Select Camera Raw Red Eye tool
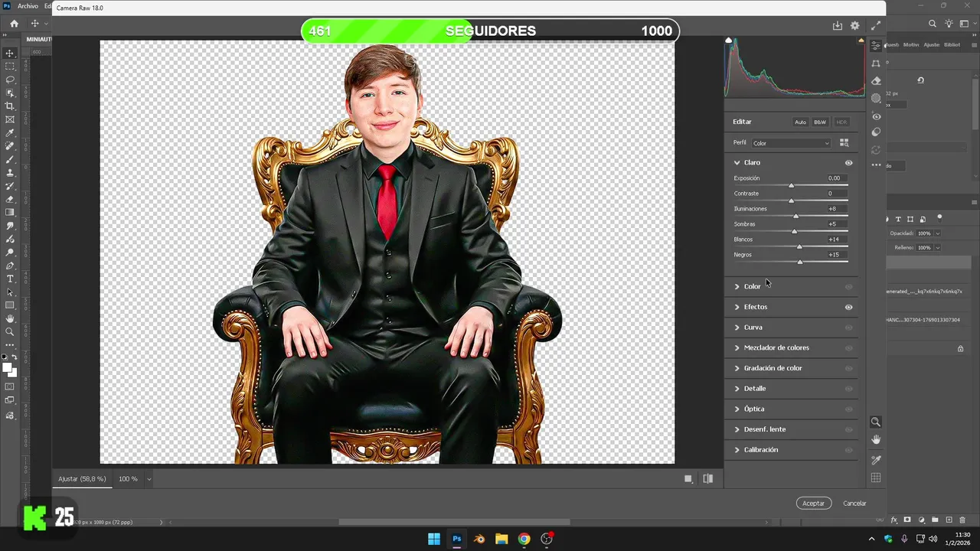The image size is (980, 551). (876, 116)
